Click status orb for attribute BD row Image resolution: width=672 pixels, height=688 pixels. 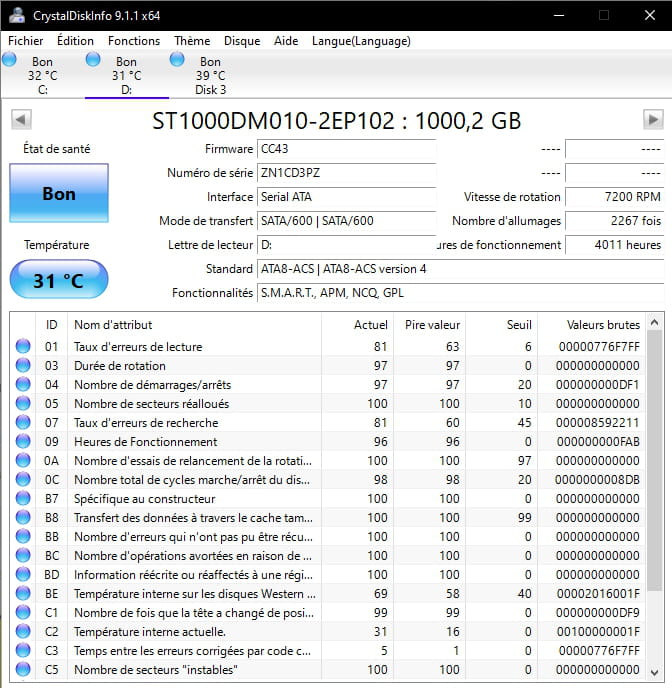[x=23, y=574]
